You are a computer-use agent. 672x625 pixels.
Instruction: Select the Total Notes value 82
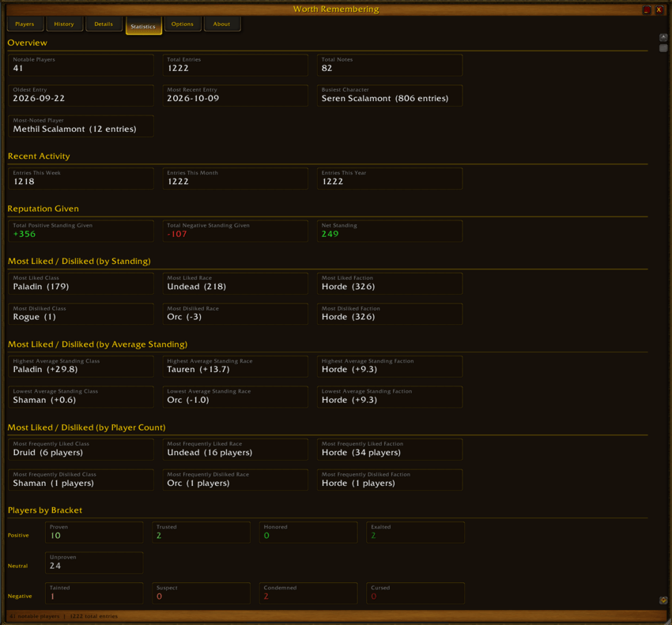(x=327, y=69)
